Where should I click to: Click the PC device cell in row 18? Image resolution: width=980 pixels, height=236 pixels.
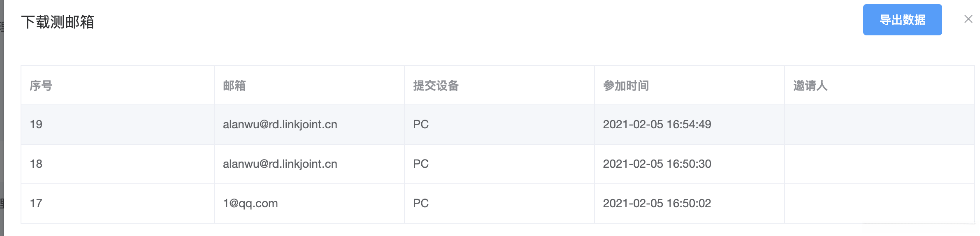[421, 164]
